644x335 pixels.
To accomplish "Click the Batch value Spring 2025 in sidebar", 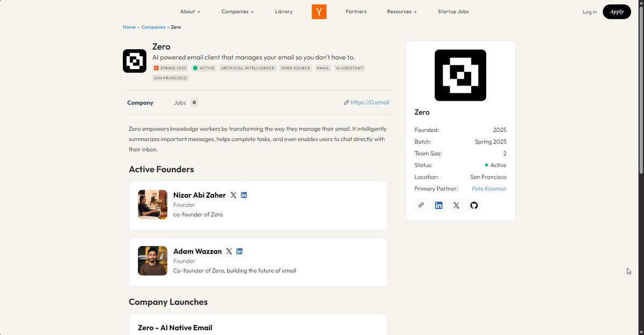I will pos(491,142).
